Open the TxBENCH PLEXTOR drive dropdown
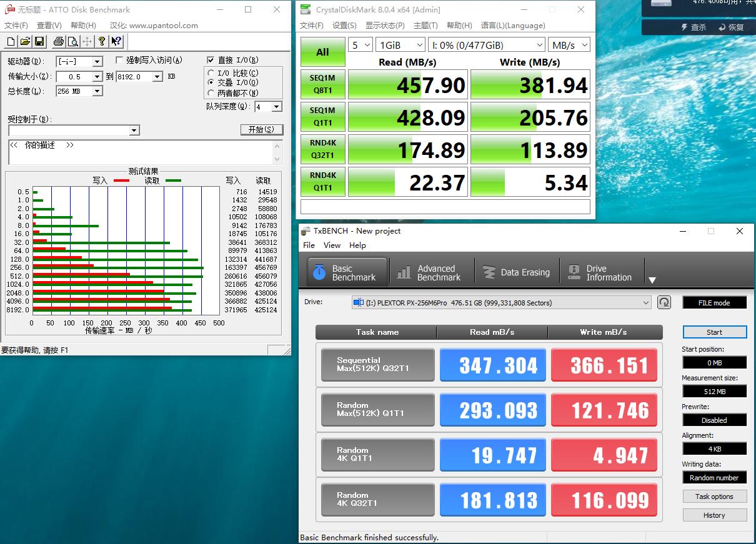Image resolution: width=756 pixels, height=544 pixels. point(502,302)
